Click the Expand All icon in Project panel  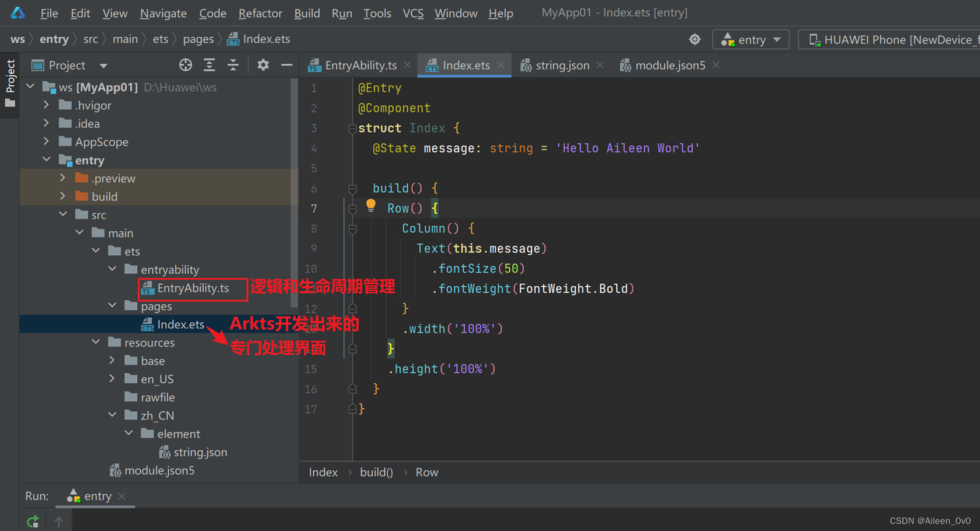pyautogui.click(x=209, y=65)
